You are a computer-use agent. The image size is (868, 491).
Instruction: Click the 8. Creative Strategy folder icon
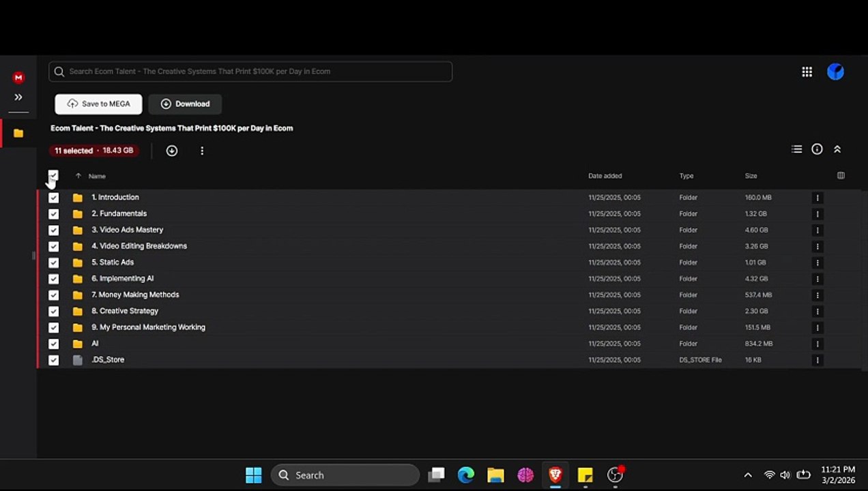tap(78, 311)
